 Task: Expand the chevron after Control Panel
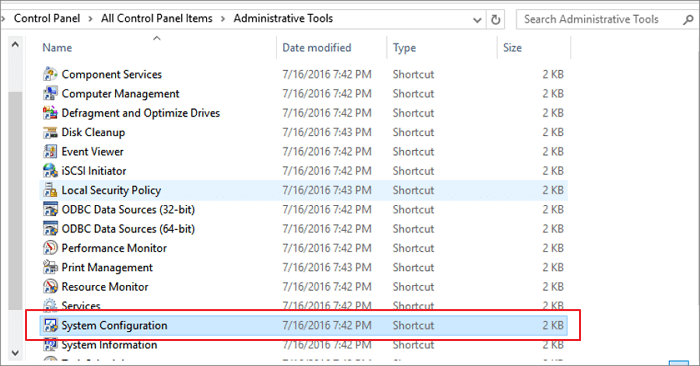[x=91, y=19]
